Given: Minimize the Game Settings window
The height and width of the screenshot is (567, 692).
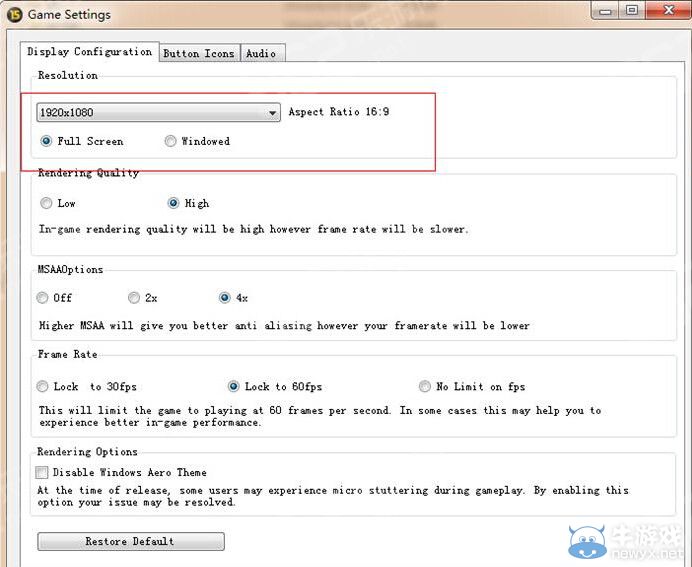Looking at the screenshot, I should [606, 11].
